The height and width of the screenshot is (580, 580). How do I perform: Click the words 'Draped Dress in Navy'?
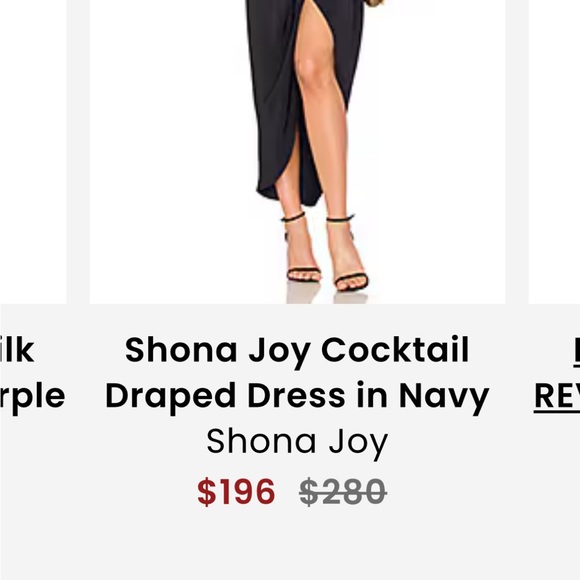[297, 397]
